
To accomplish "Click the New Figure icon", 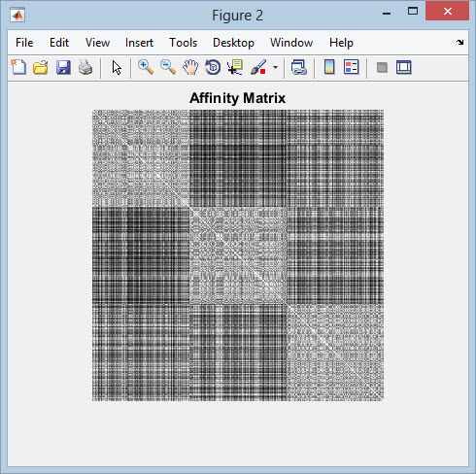I will 18,67.
